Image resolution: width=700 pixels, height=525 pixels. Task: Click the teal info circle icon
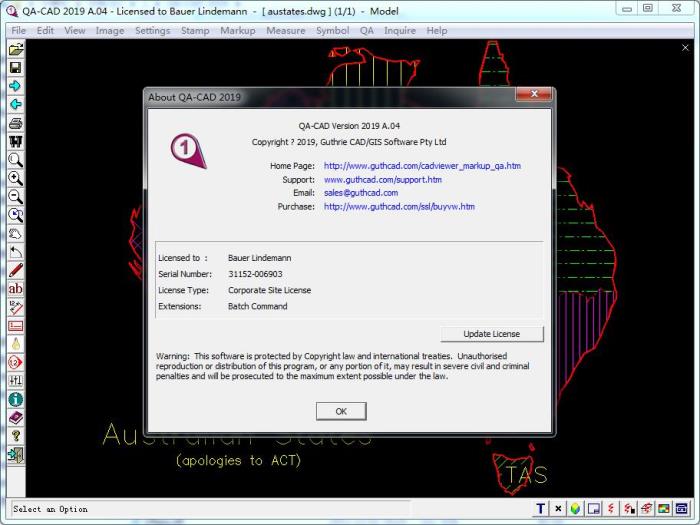pos(16,400)
